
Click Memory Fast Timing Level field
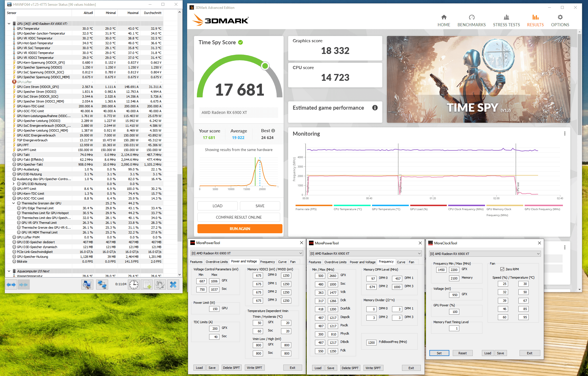coord(454,328)
